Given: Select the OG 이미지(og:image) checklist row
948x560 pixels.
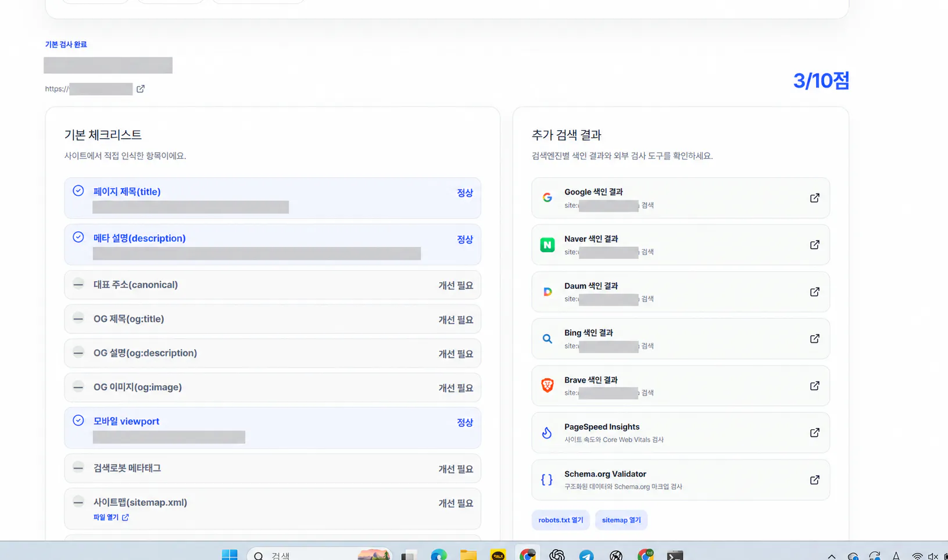Looking at the screenshot, I should (273, 387).
